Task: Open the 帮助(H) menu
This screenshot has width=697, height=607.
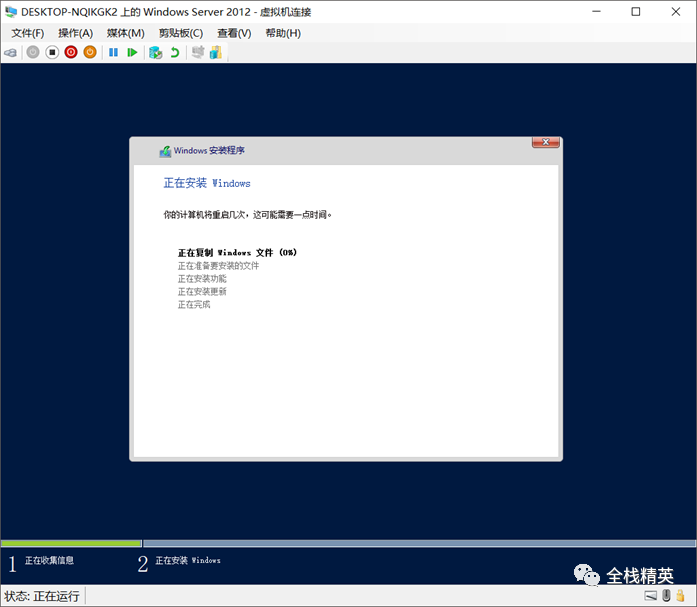Action: coord(283,33)
